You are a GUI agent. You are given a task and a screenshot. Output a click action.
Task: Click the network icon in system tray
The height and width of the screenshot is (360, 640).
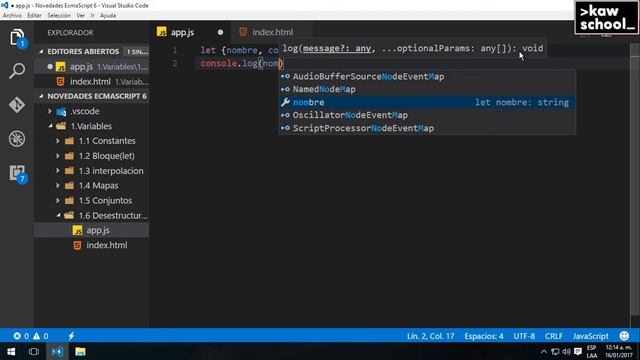click(x=555, y=351)
